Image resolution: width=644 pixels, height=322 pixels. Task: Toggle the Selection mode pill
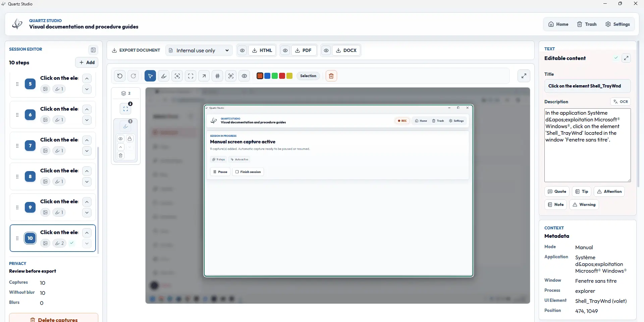[x=308, y=76]
